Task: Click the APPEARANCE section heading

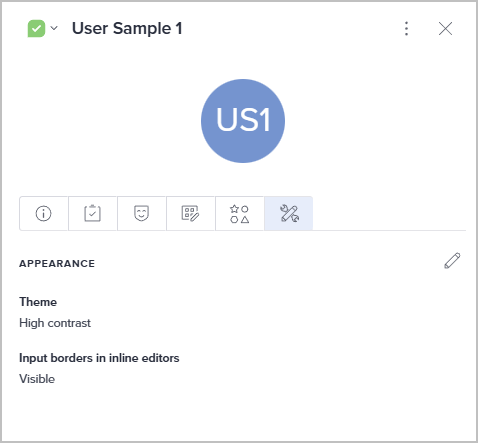Action: 57,264
